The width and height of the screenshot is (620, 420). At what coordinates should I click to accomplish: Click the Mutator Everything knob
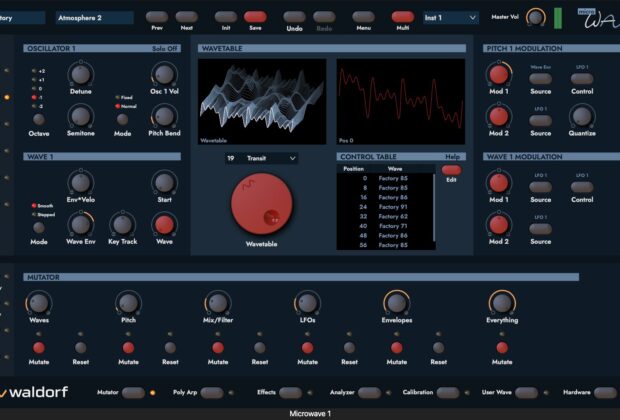[502, 303]
